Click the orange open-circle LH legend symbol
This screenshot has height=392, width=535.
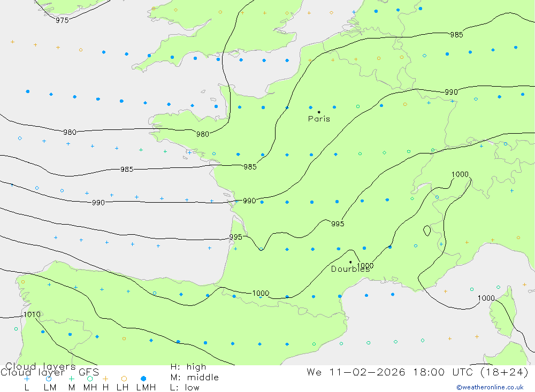(124, 379)
